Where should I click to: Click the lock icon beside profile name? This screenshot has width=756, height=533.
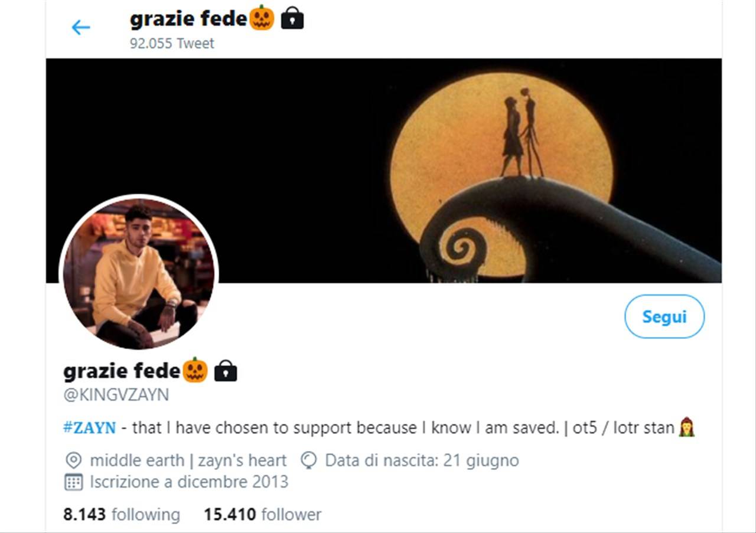225,371
